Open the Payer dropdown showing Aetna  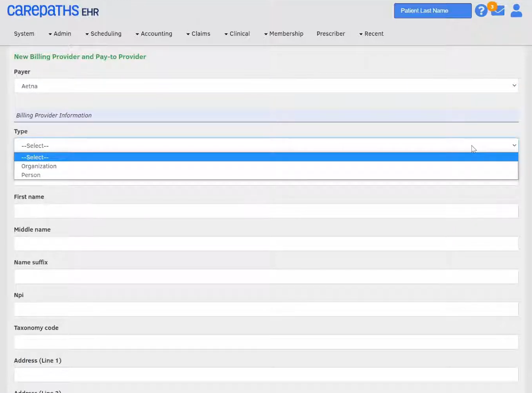266,86
